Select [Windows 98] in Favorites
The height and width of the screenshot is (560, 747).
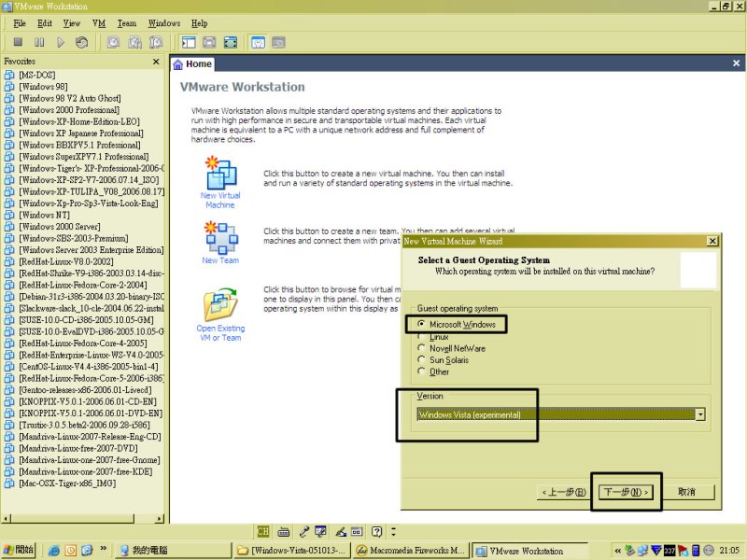(x=43, y=87)
